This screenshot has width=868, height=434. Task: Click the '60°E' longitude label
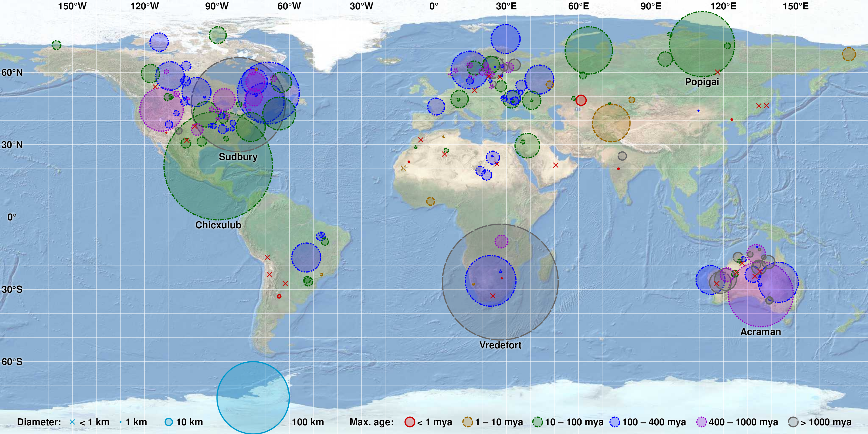579,6
